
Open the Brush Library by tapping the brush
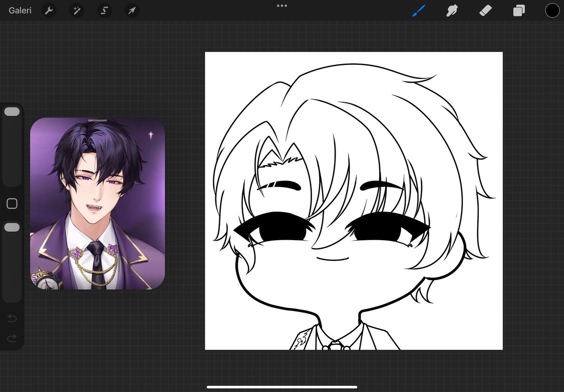(x=419, y=10)
